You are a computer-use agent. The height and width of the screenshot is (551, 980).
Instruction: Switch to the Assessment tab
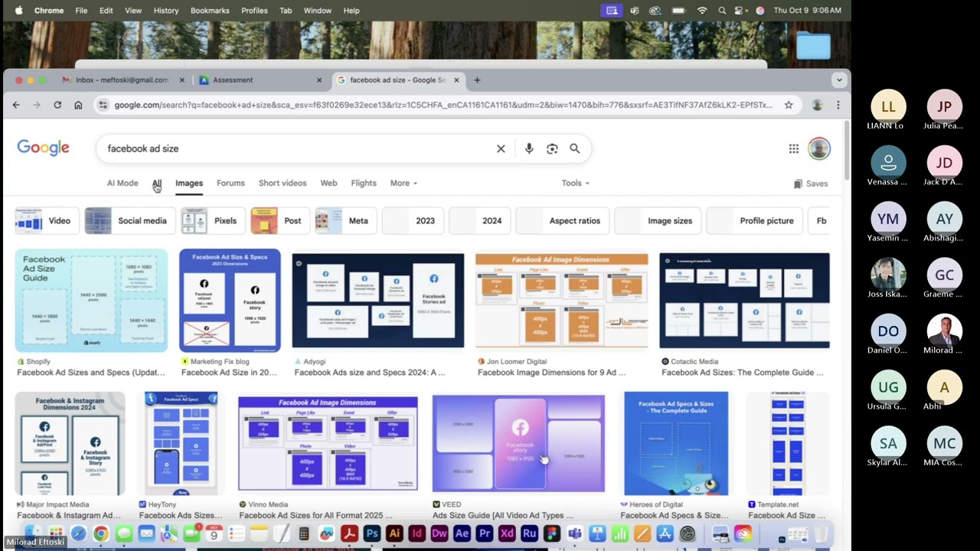(260, 80)
